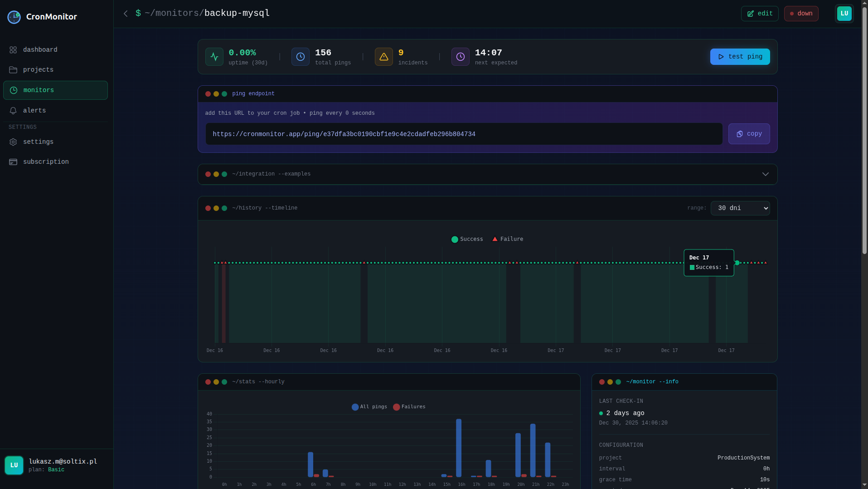The image size is (868, 489).
Task: Click the red traffic light dot on ping endpoint
Action: [208, 94]
